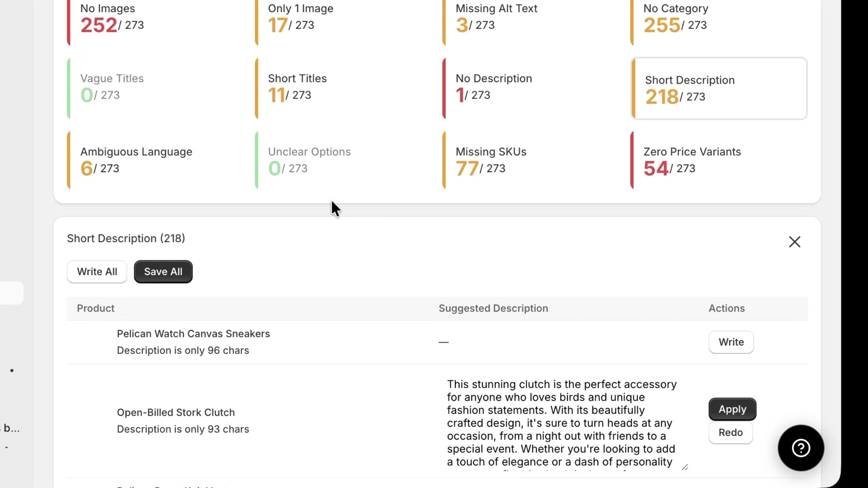Image resolution: width=868 pixels, height=488 pixels.
Task: Write description for Pelican Watch Canvas Sneakers
Action: tap(731, 342)
